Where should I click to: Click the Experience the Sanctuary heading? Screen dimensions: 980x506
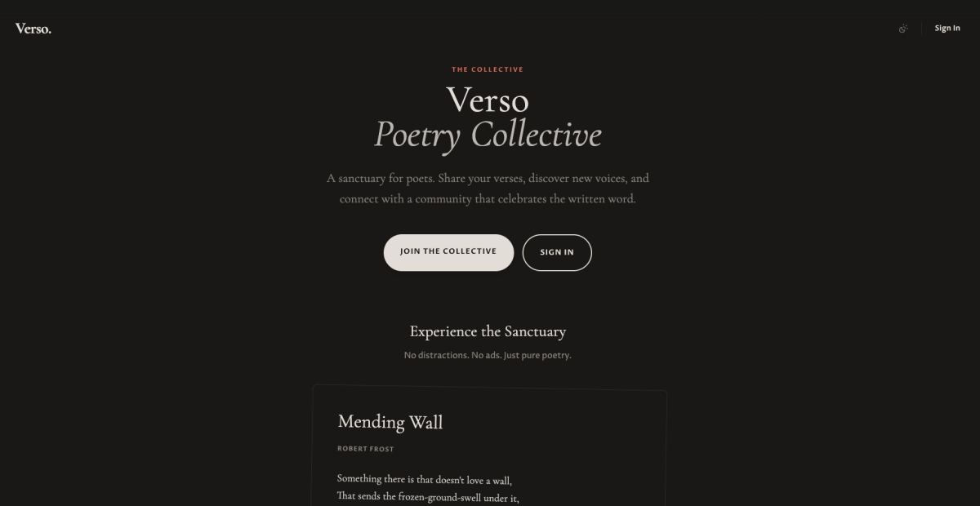coord(488,331)
